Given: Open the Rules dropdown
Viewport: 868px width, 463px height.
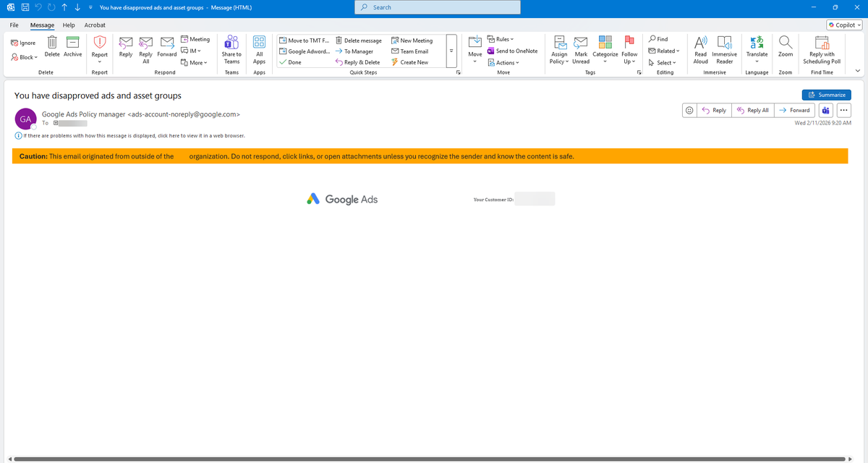Looking at the screenshot, I should click(x=500, y=39).
